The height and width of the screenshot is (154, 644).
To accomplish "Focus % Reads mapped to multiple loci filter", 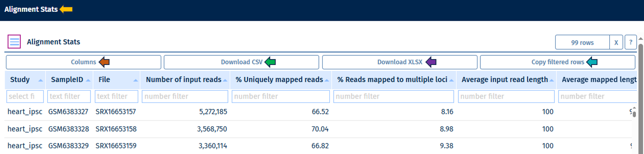I will 394,96.
